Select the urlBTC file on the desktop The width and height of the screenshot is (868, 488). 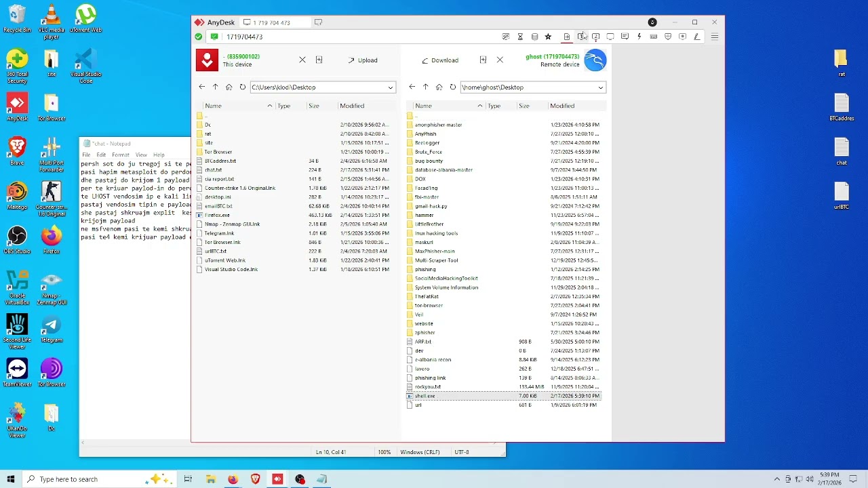842,196
